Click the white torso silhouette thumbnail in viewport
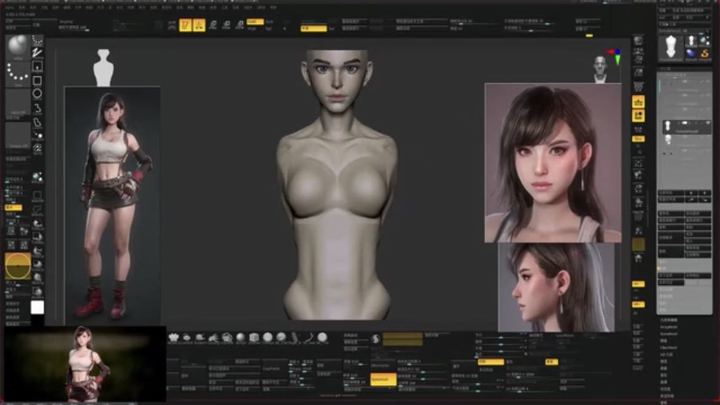Viewport: 720px width, 405px height. 103,68
